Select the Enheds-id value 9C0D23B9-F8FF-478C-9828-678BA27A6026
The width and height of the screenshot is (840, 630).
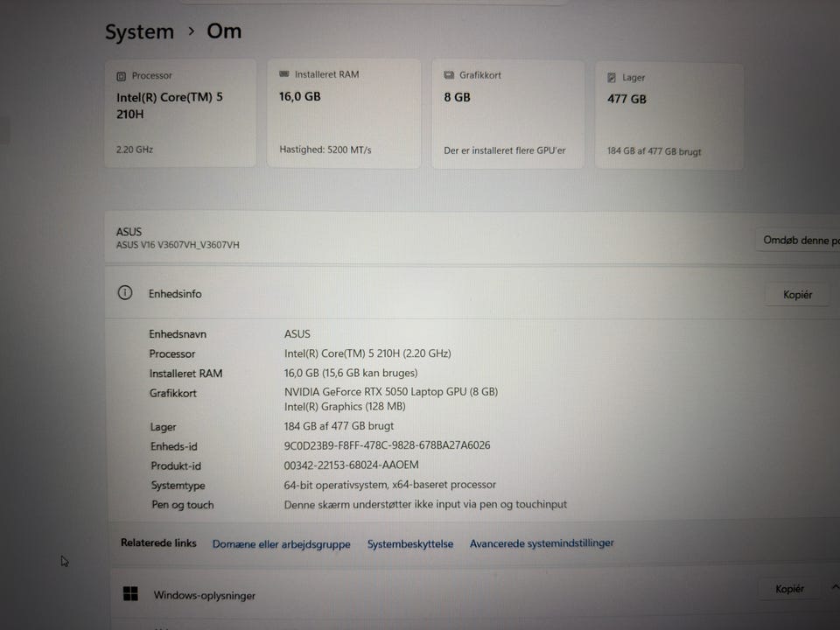click(x=387, y=445)
